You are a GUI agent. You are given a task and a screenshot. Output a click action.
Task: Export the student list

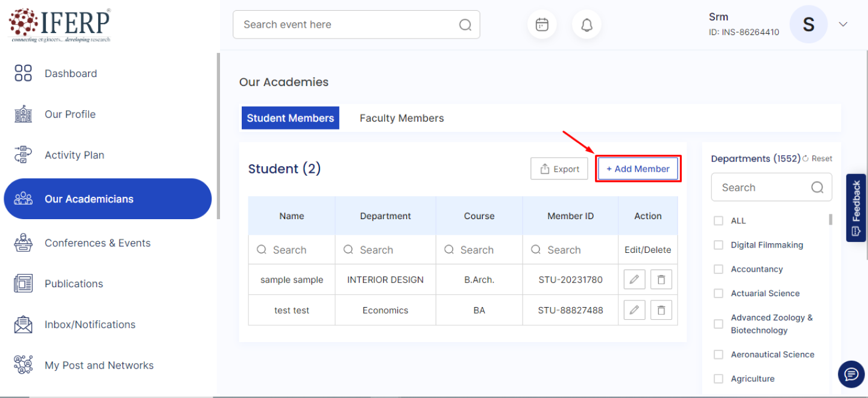559,169
